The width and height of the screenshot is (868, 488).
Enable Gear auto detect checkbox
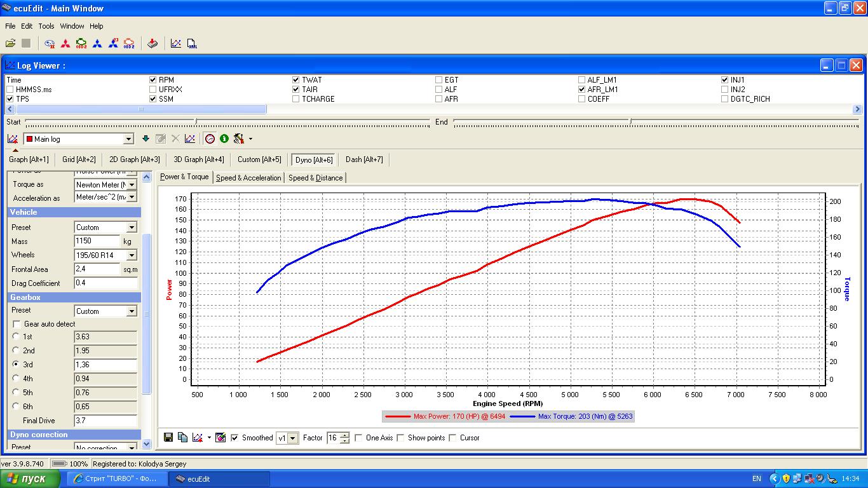pyautogui.click(x=17, y=324)
